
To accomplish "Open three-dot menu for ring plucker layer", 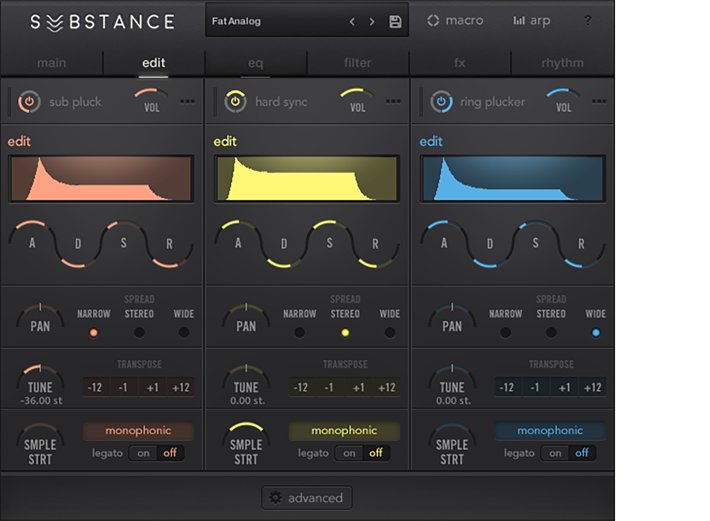I will click(x=599, y=101).
